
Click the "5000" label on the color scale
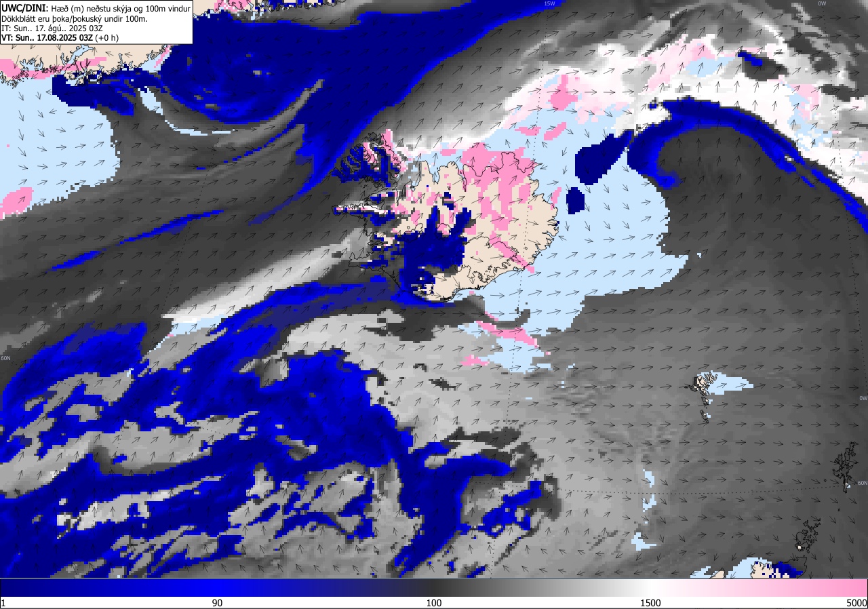(856, 603)
